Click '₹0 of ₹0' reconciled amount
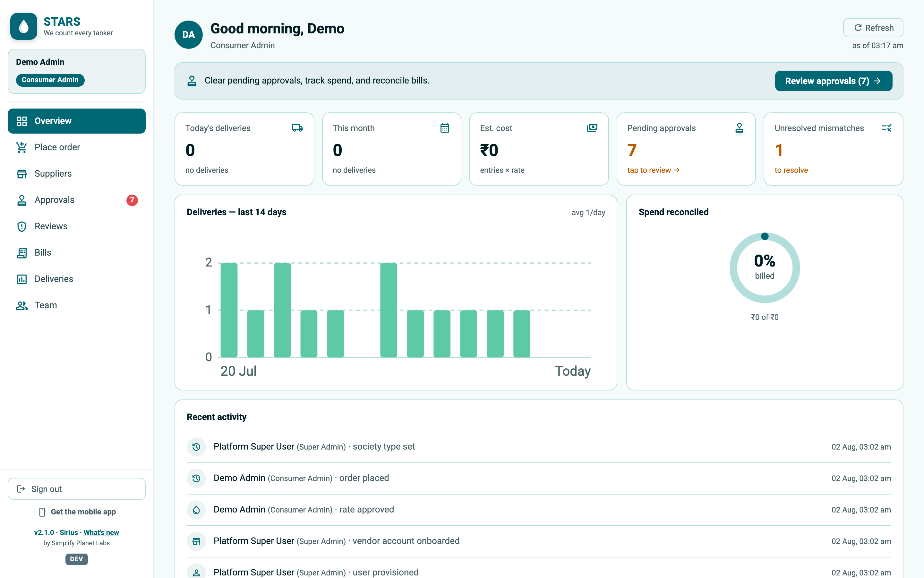 (x=765, y=317)
